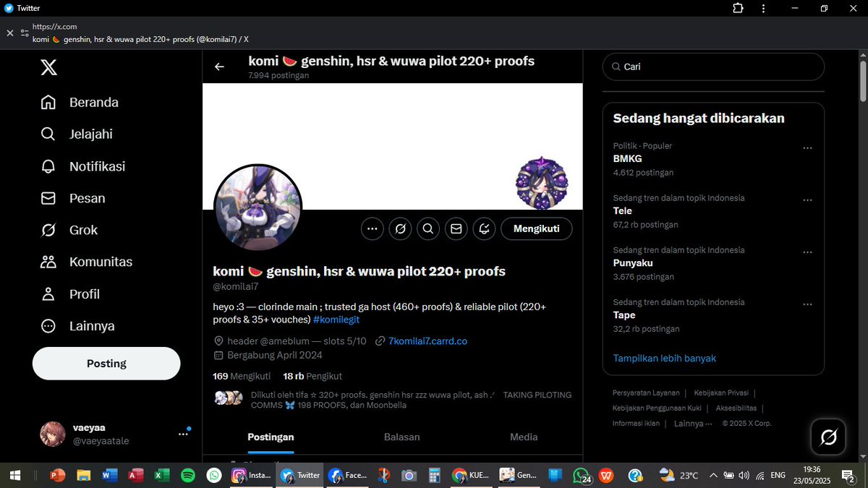Click the Posting button

coord(106,364)
